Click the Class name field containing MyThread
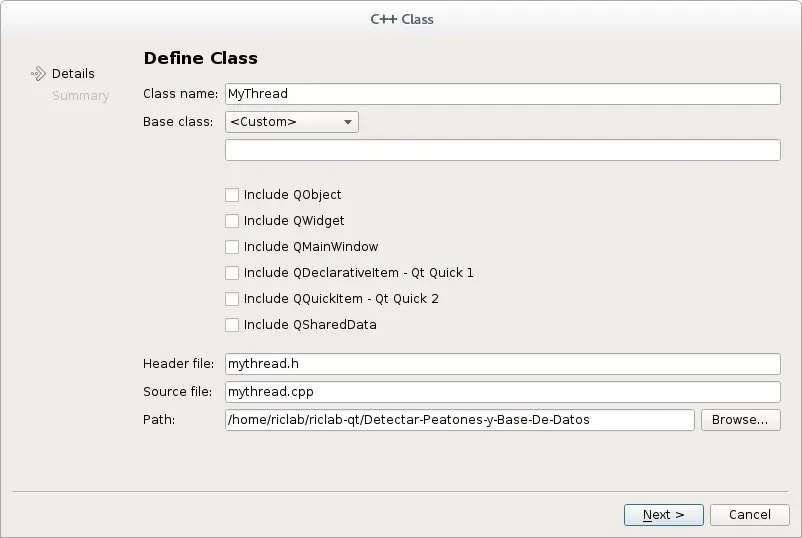802x538 pixels. (x=502, y=94)
